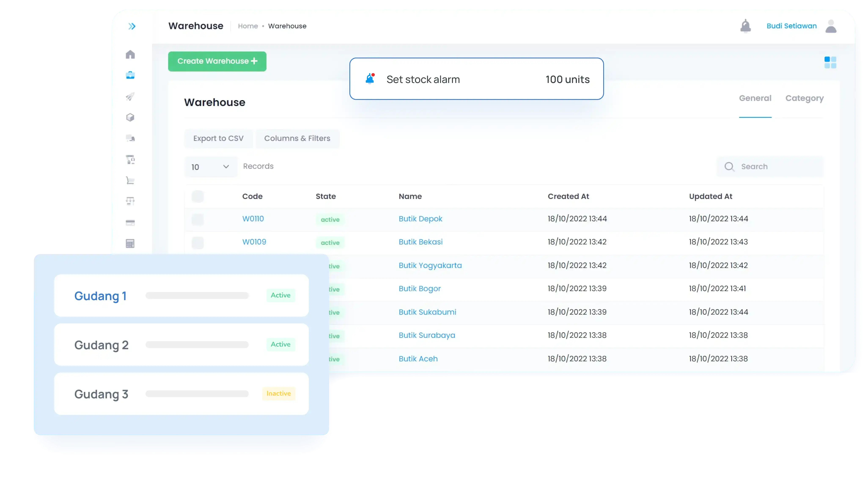Open the calculator sidebar icon

tap(130, 243)
